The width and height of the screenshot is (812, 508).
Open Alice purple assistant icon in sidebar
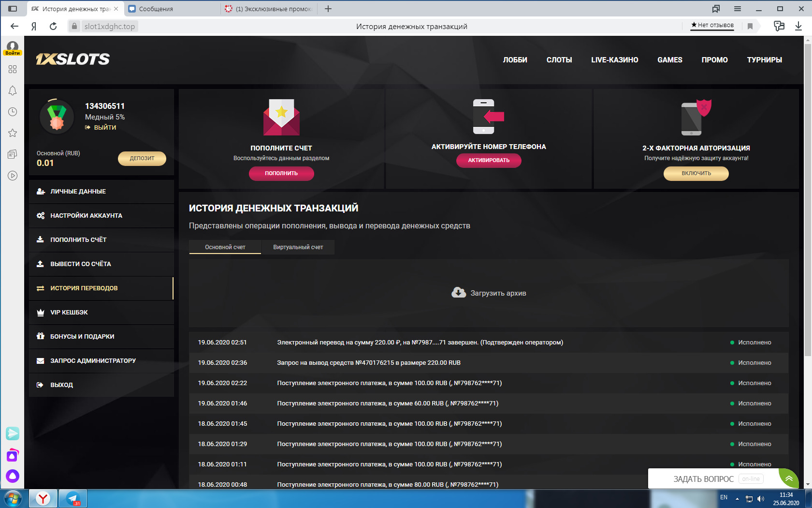(x=13, y=476)
